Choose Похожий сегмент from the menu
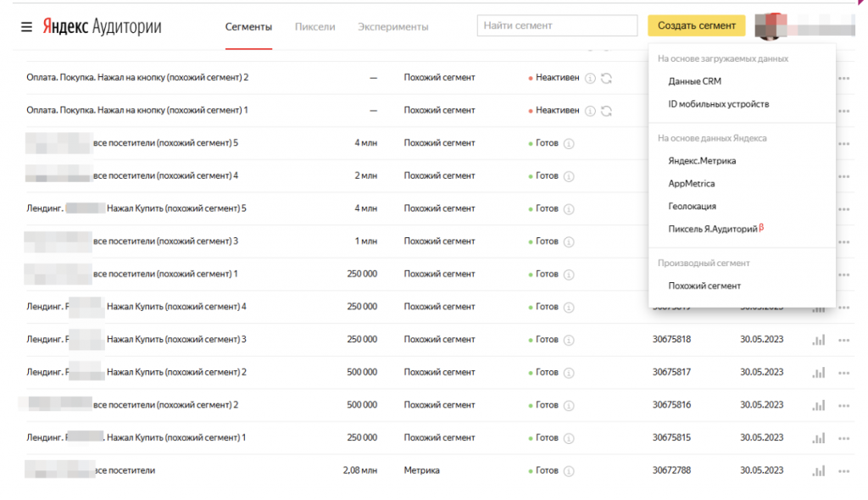The image size is (868, 500). (x=704, y=286)
